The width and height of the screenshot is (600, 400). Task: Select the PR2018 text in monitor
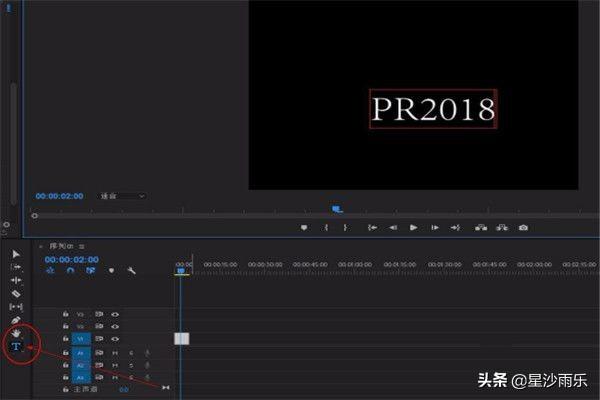[x=433, y=109]
